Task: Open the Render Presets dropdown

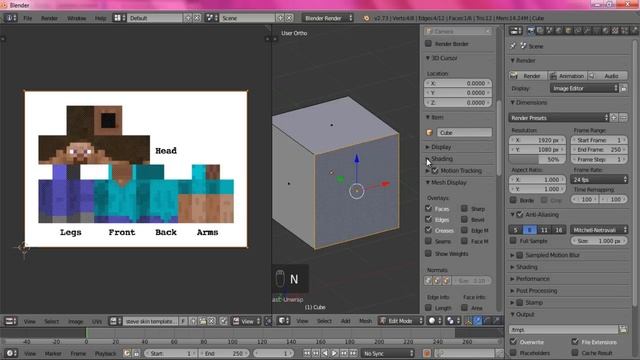Action: tap(559, 118)
